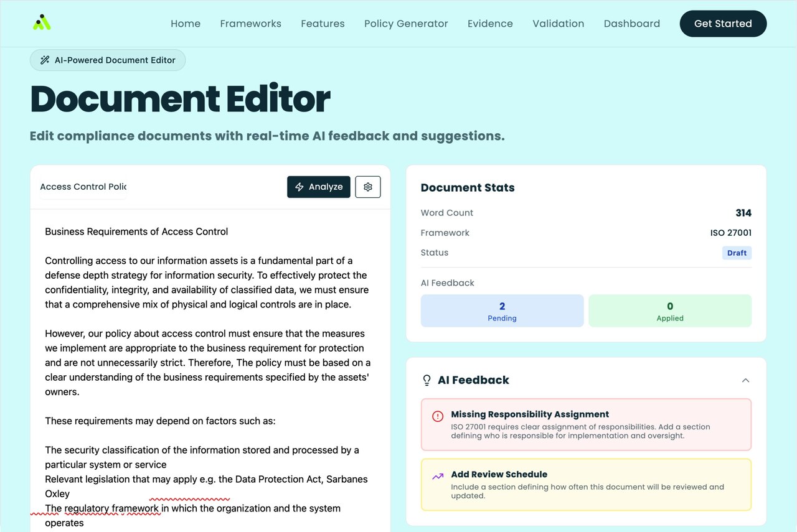This screenshot has width=797, height=532.
Task: Edit the Access Control Policy title field
Action: [x=83, y=187]
